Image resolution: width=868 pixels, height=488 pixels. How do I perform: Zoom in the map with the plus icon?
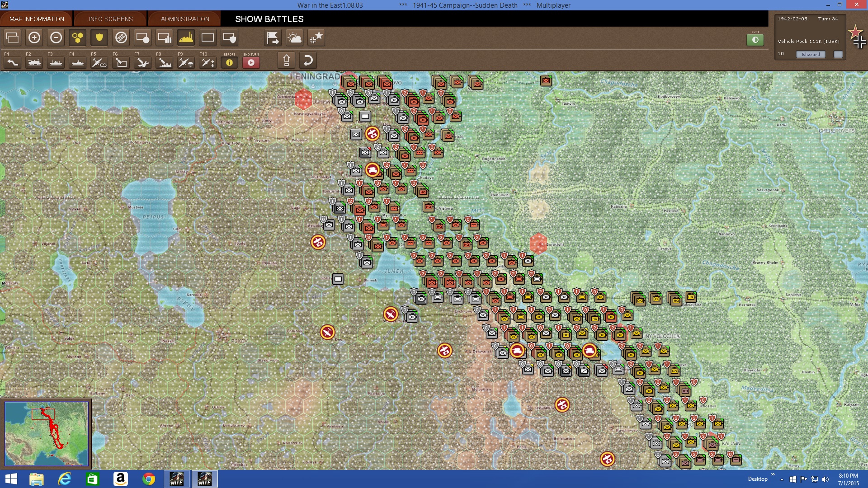pyautogui.click(x=34, y=38)
